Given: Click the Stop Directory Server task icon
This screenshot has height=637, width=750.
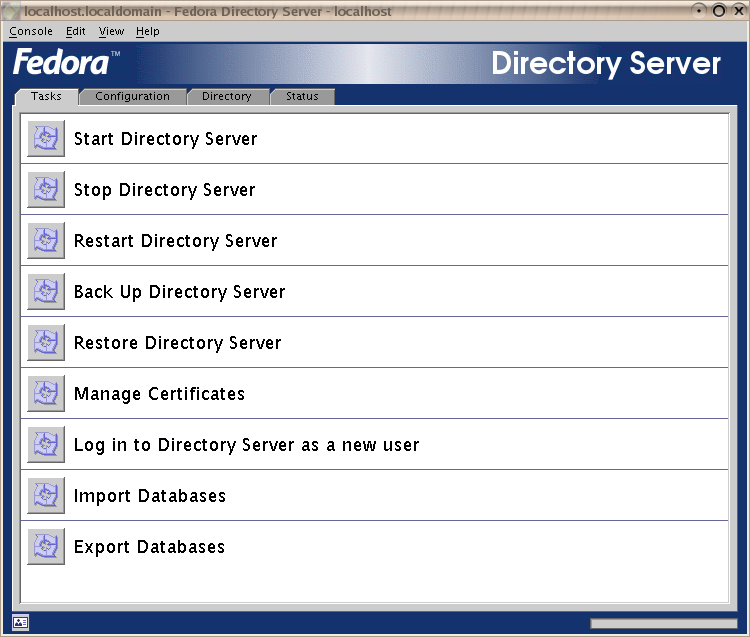Looking at the screenshot, I should point(46,190).
